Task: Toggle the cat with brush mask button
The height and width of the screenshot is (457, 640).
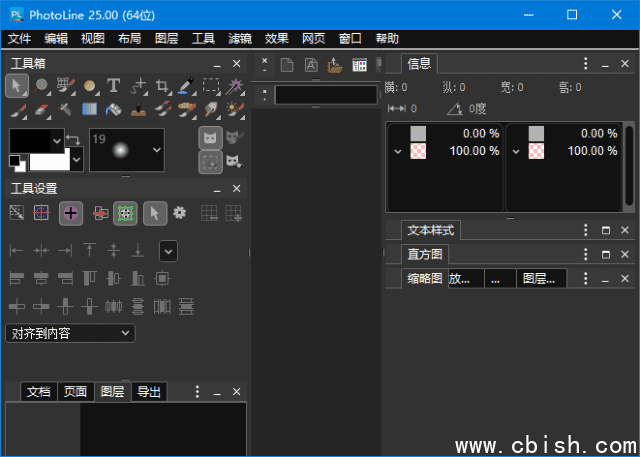Action: (235, 138)
